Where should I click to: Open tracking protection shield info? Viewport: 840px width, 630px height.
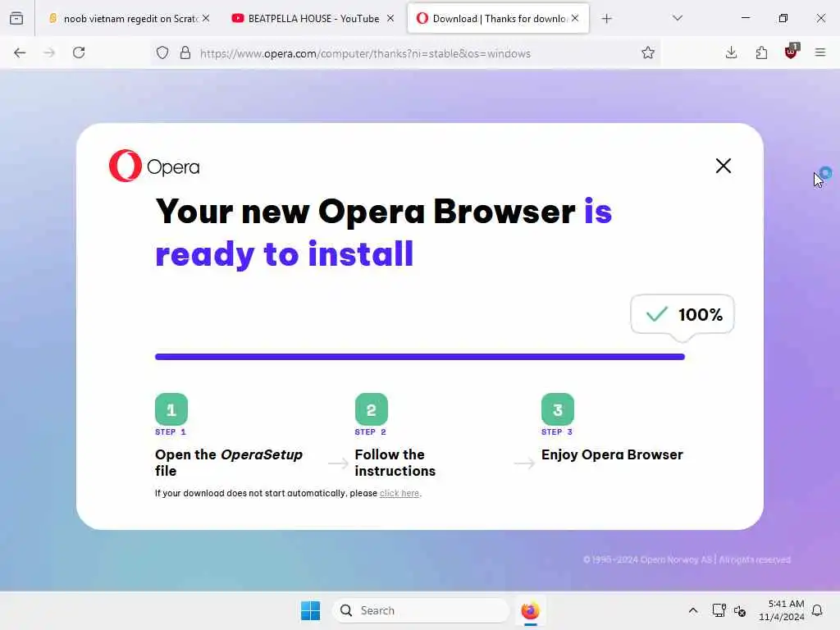(x=162, y=53)
